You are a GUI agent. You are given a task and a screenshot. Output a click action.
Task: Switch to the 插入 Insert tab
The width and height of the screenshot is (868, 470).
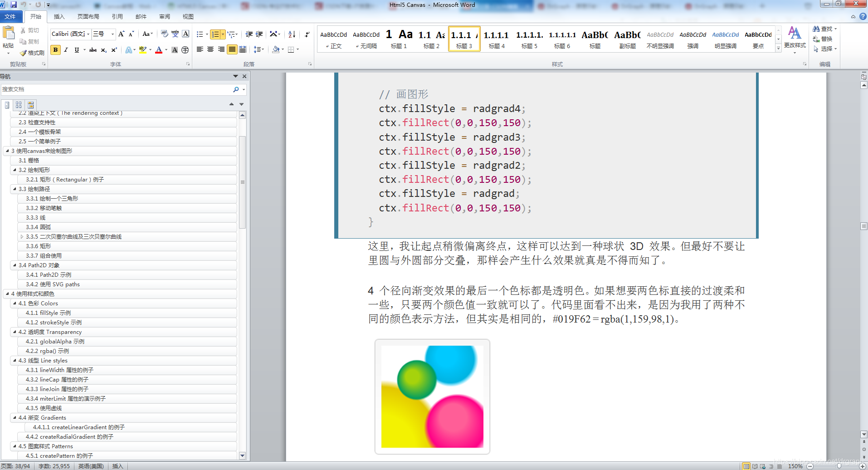point(59,16)
